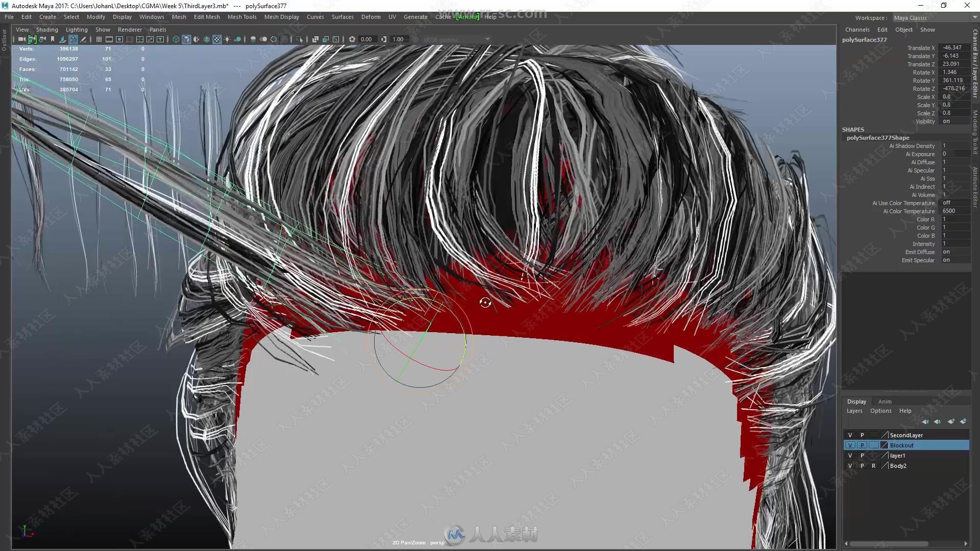Toggle visibility V of SecondLayer
This screenshot has width=980, height=551.
click(x=850, y=435)
